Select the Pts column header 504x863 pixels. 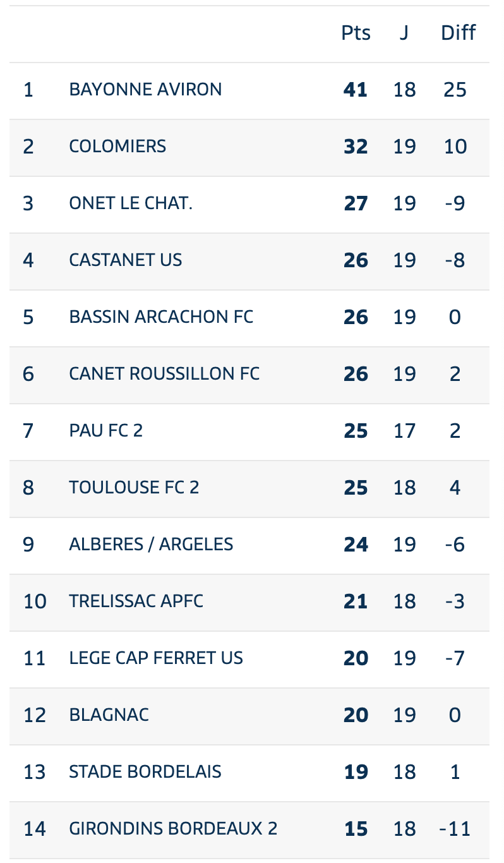coord(356,33)
